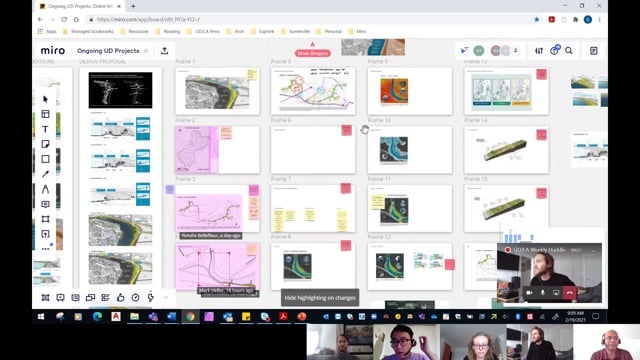Click Hide highlighting on changes button
Screen dimensions: 640x360
pyautogui.click(x=320, y=298)
